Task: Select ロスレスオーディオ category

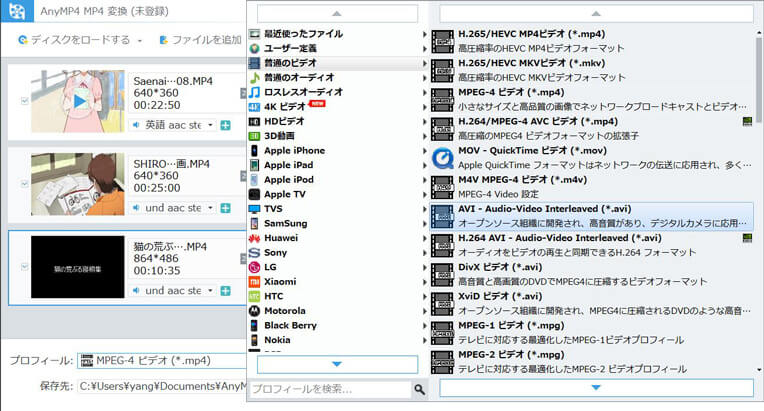Action: [338, 92]
